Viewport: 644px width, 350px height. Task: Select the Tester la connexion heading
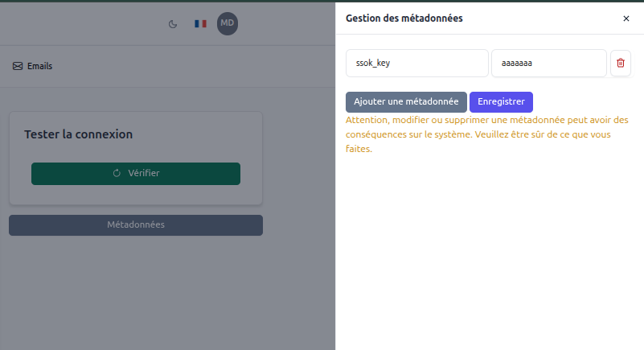tap(78, 134)
